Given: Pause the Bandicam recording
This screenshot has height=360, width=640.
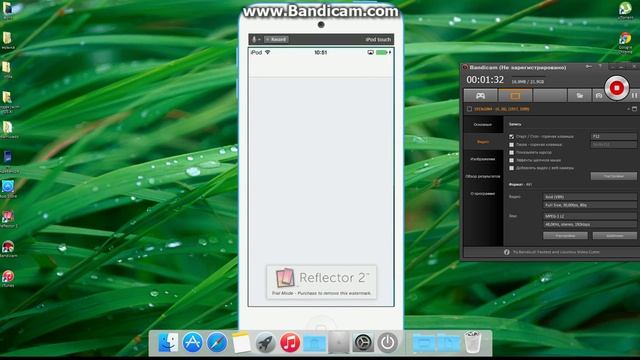Looking at the screenshot, I should (634, 96).
